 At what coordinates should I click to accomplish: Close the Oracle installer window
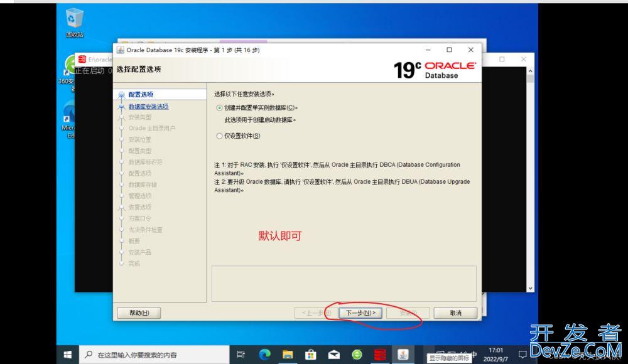point(471,50)
